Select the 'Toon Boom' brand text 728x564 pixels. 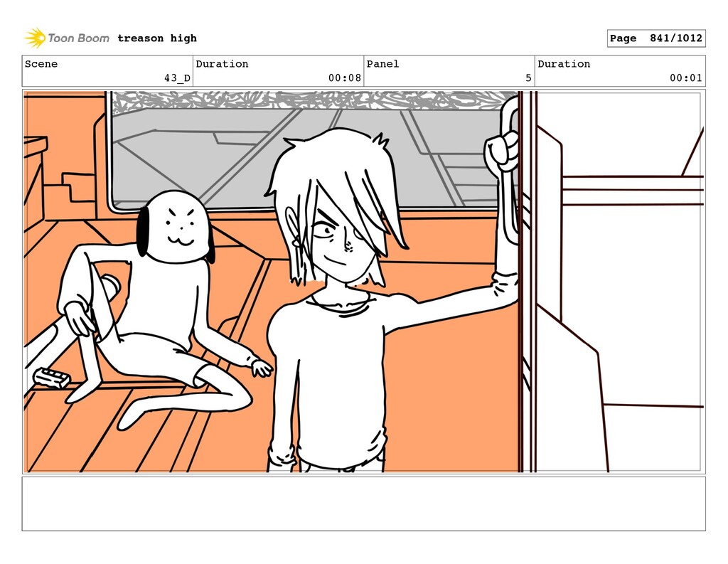pos(78,38)
